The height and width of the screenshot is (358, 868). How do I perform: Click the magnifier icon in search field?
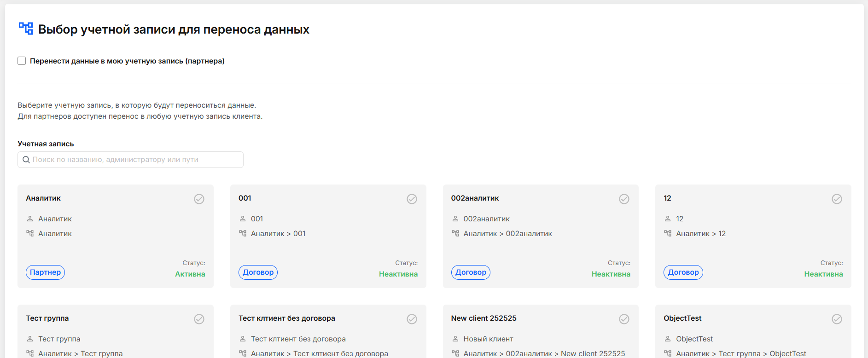[26, 160]
